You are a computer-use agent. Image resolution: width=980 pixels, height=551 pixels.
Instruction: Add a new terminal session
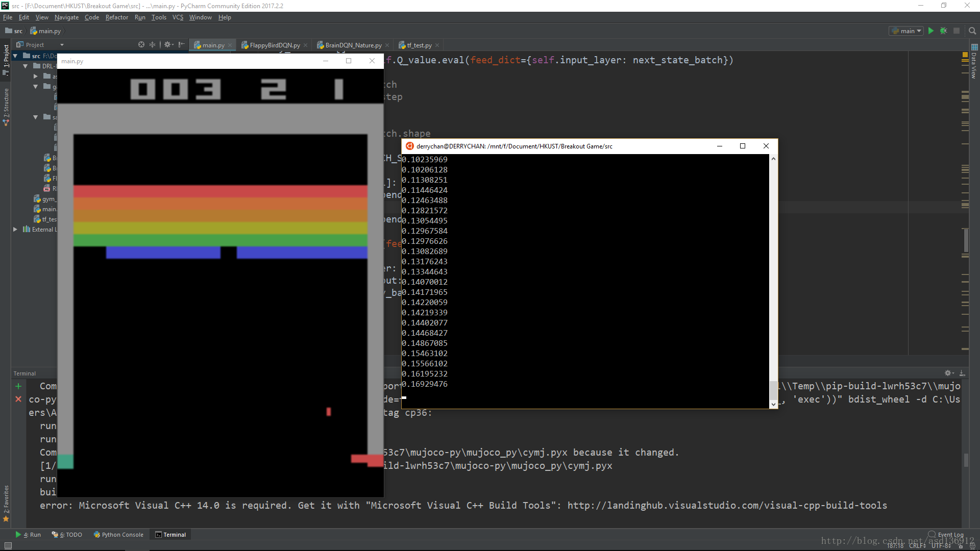[x=18, y=386]
